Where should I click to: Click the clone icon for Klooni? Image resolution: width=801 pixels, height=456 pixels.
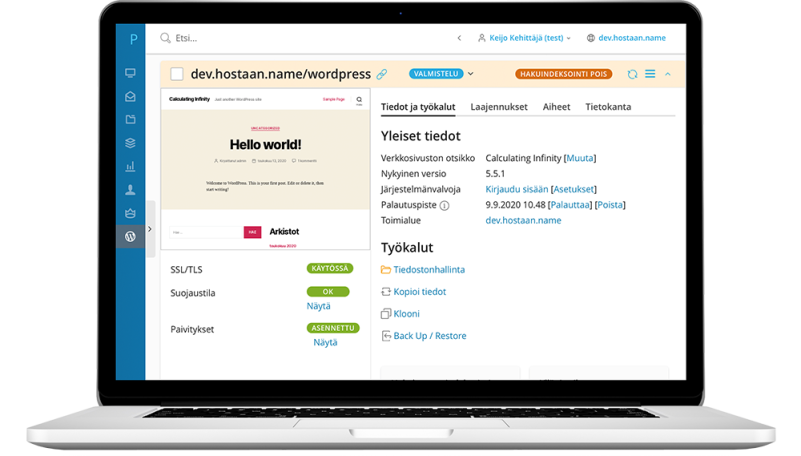(386, 314)
